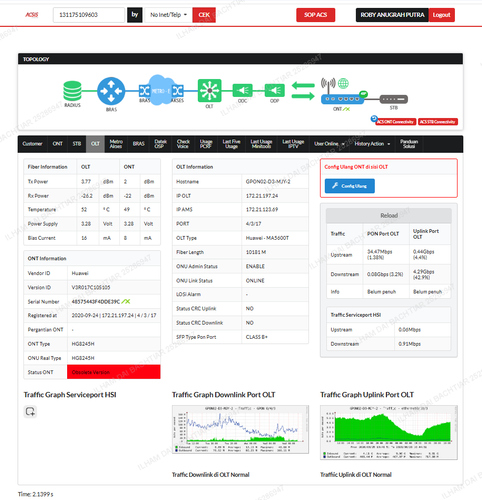Click the PON Port upstream value 34.47Mbps
The image size is (482, 500).
[380, 252]
